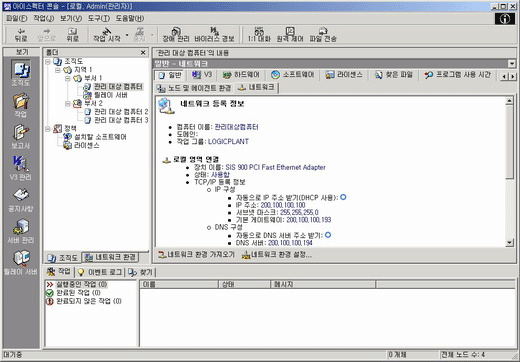This screenshot has height=362, width=520.
Task: Open 공지사항 in the sidebar
Action: click(20, 200)
